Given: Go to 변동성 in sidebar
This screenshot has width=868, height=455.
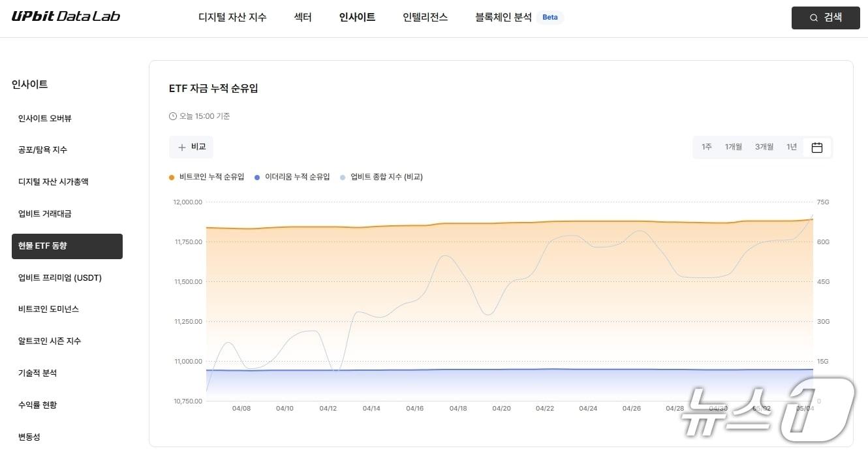Looking at the screenshot, I should (x=29, y=437).
